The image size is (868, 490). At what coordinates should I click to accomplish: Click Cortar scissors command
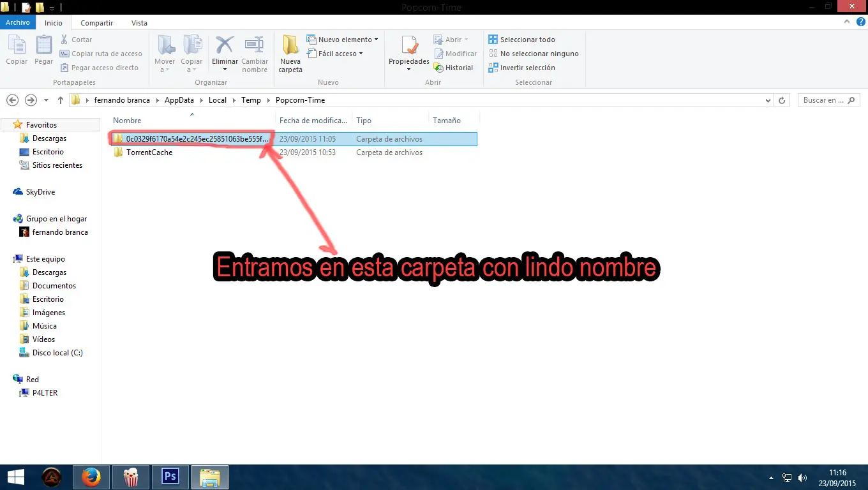click(77, 40)
